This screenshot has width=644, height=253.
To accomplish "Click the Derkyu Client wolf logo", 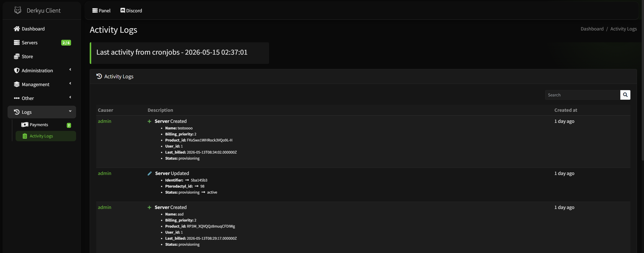I will click(x=18, y=10).
